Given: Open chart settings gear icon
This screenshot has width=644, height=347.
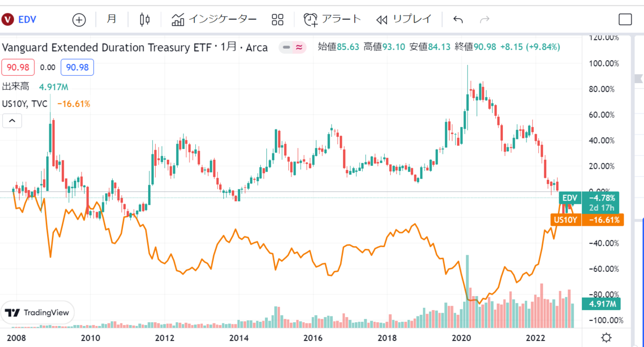Looking at the screenshot, I should click(x=606, y=338).
